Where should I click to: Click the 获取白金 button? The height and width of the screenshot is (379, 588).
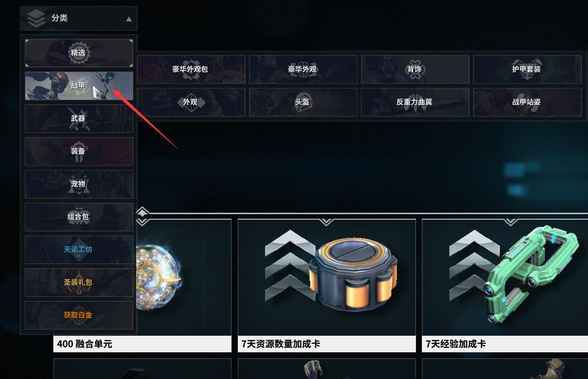pyautogui.click(x=79, y=315)
